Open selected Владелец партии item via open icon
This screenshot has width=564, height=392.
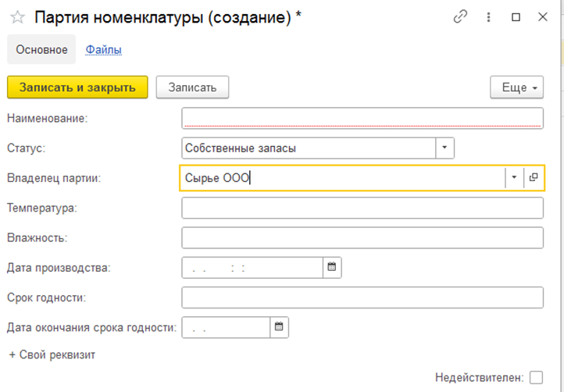pyautogui.click(x=534, y=177)
